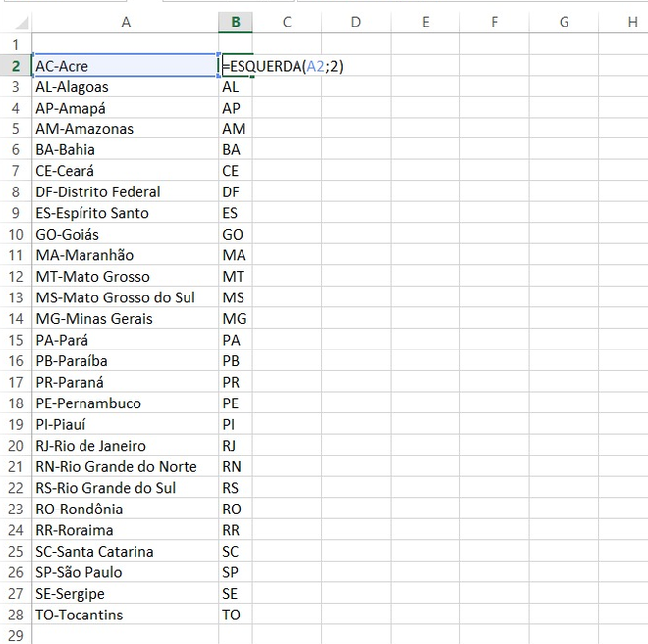The height and width of the screenshot is (644, 648).
Task: Click column B cell showing AL
Action: [x=236, y=86]
